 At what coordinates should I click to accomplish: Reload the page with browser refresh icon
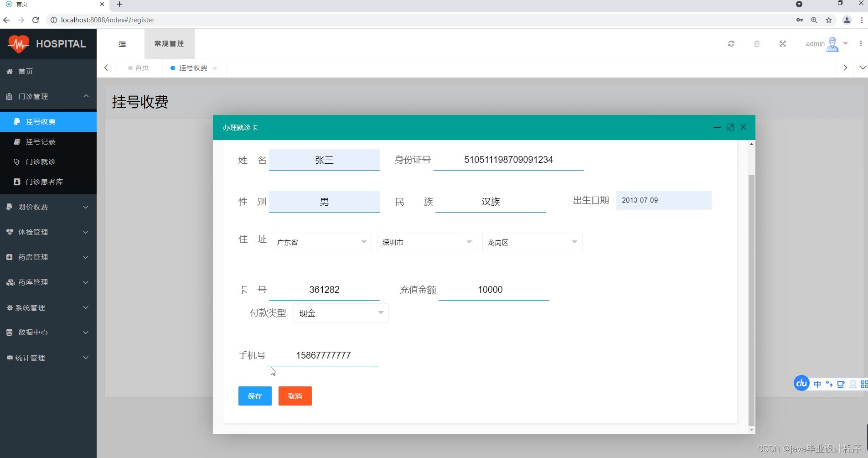point(36,20)
